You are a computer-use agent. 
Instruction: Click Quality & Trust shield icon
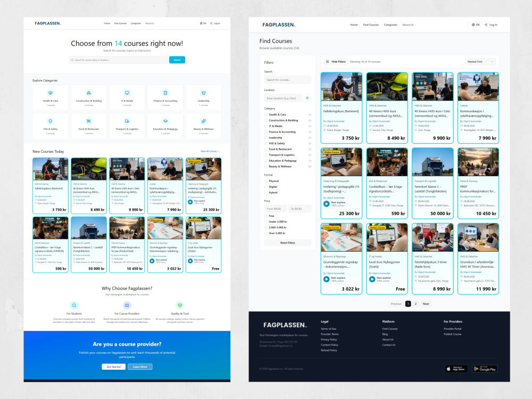tap(180, 305)
